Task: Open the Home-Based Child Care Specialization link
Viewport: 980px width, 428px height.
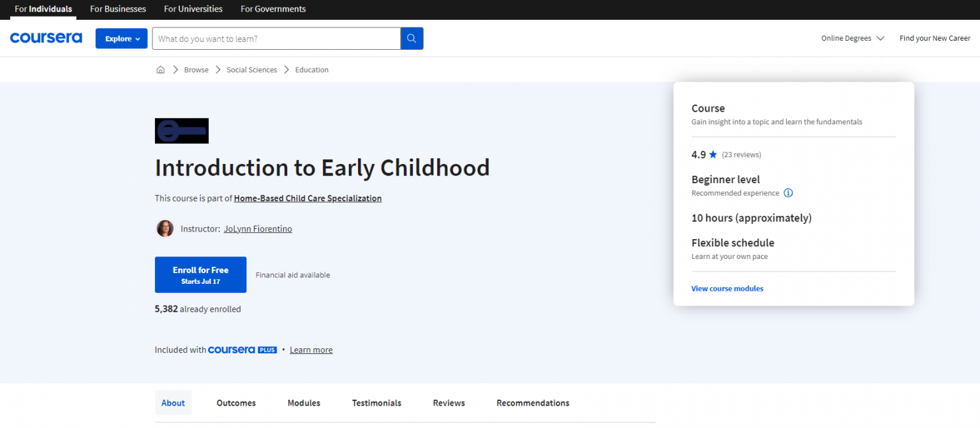Action: point(308,198)
